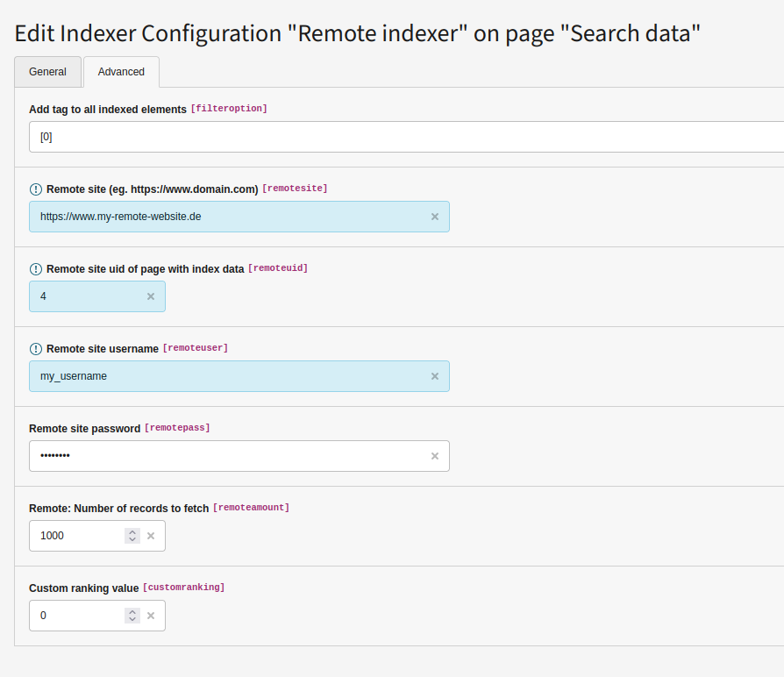Click the Remote site uid field

pos(97,296)
